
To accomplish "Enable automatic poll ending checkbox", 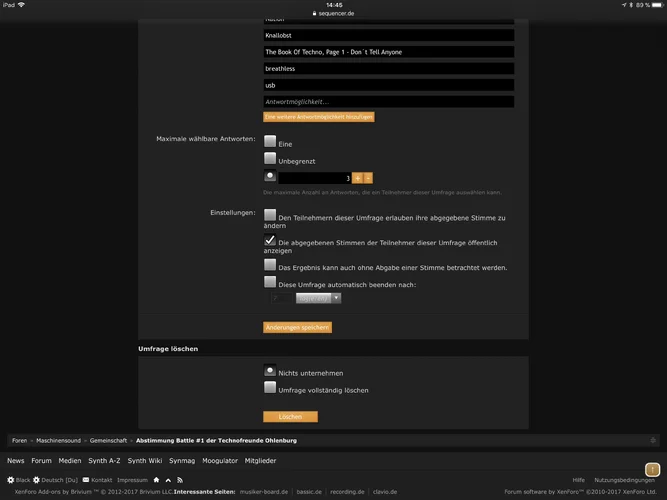I will click(x=270, y=282).
